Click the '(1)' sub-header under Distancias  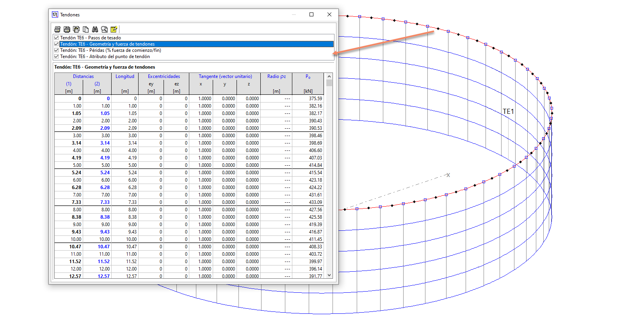pos(69,84)
